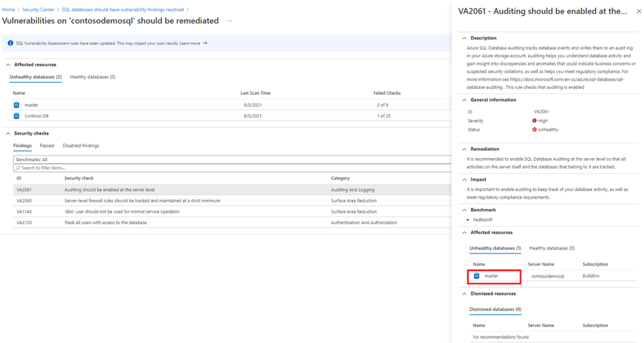Viewport: 644px width, 343px height.
Task: Click the Learn more link in banner
Action: click(190, 43)
